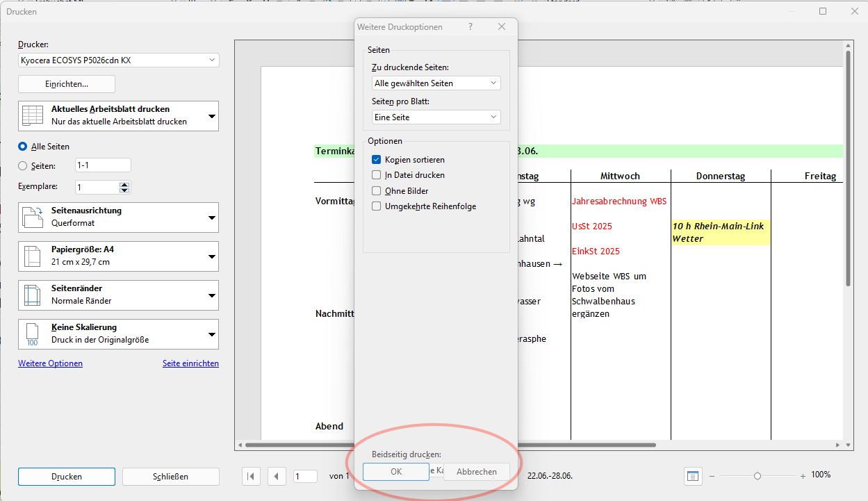Open the Weitere Optionen link
The image size is (868, 501).
(50, 363)
